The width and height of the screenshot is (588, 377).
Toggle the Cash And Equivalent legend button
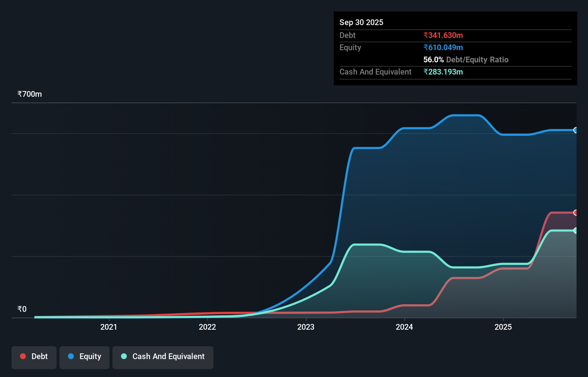(163, 357)
